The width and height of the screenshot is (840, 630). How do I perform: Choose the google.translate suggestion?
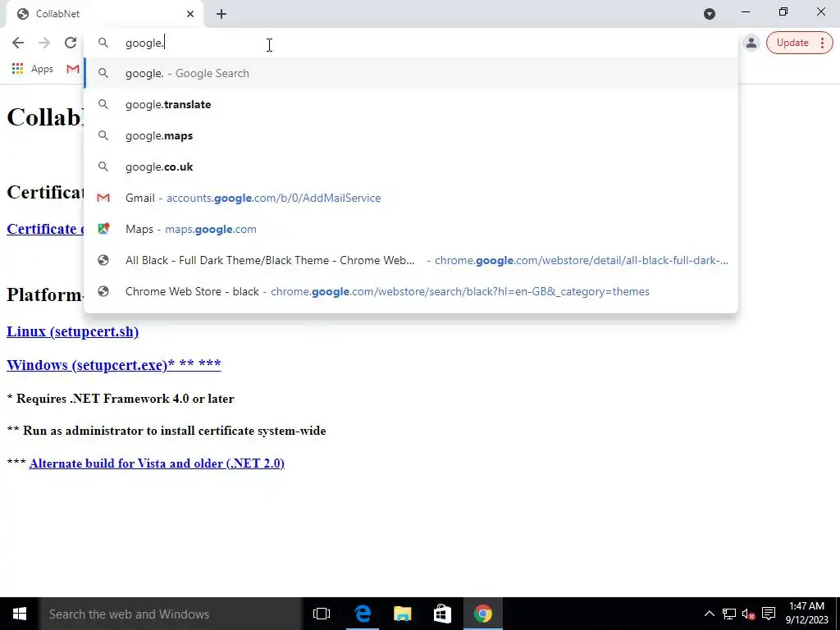coord(410,104)
